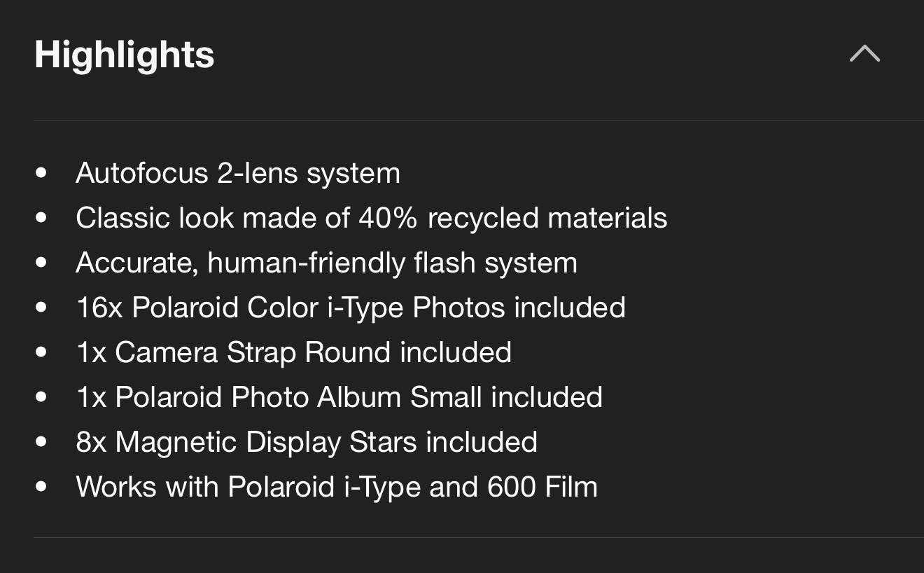Click the bullet beside 16x Polaroid Color line

(41, 308)
